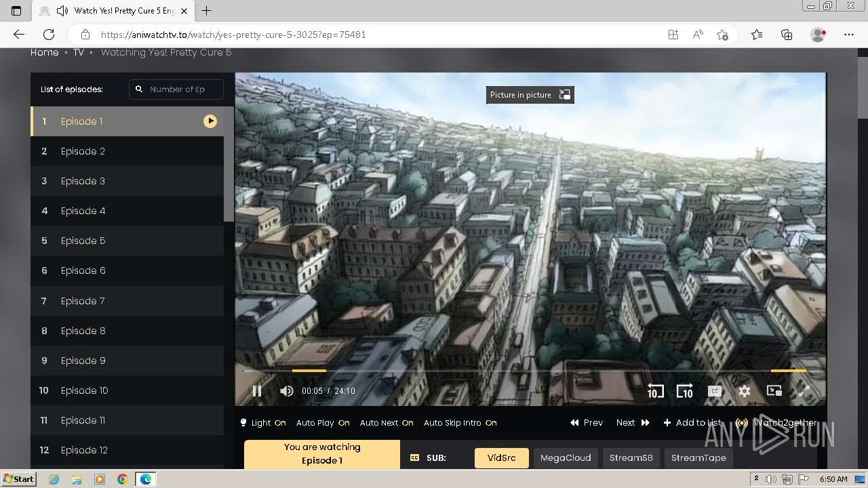Click the play icon on Episode 1 row

tap(210, 121)
